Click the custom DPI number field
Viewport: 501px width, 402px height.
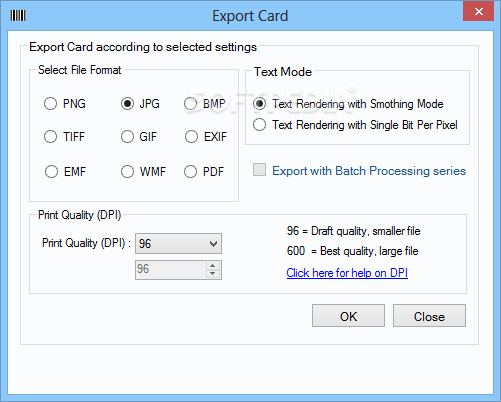tap(171, 269)
